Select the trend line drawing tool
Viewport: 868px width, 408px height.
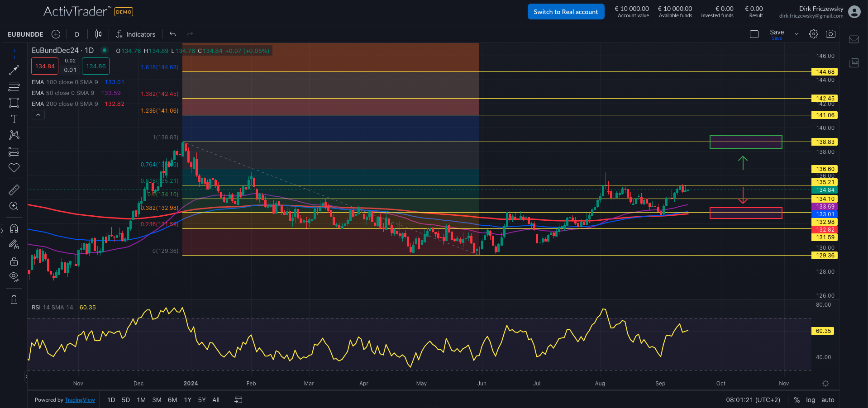tap(14, 70)
